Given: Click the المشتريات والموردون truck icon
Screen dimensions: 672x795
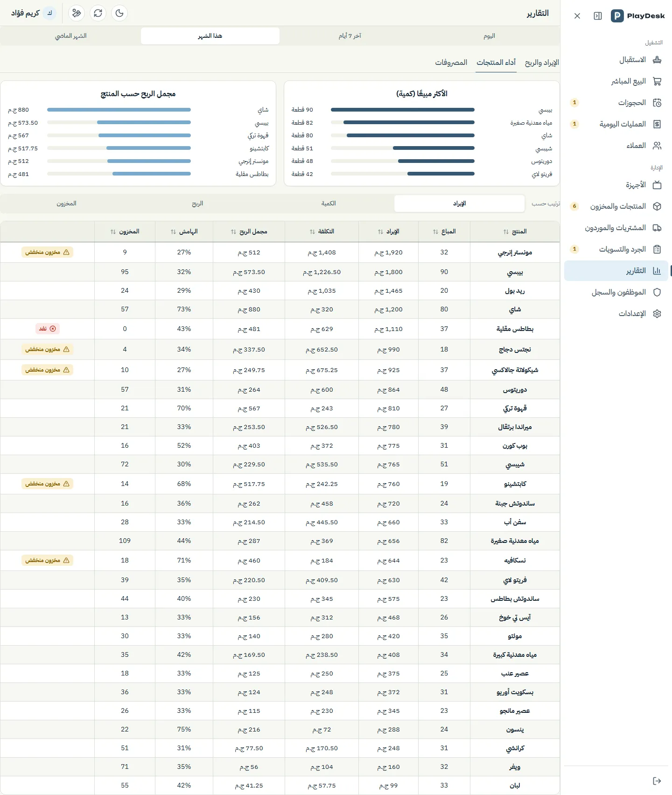Looking at the screenshot, I should pyautogui.click(x=657, y=228).
